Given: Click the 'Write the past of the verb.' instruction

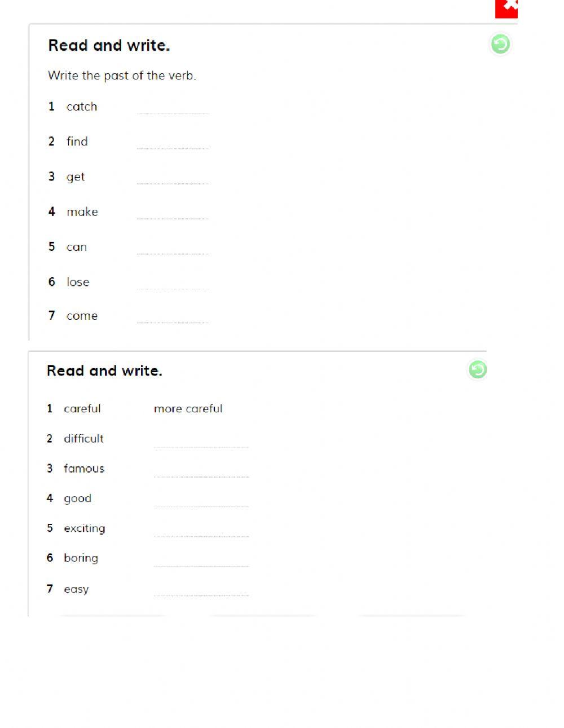Looking at the screenshot, I should [122, 76].
